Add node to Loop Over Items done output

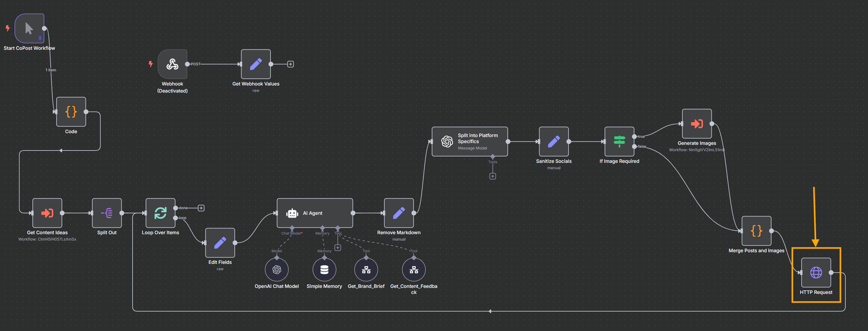[201, 208]
